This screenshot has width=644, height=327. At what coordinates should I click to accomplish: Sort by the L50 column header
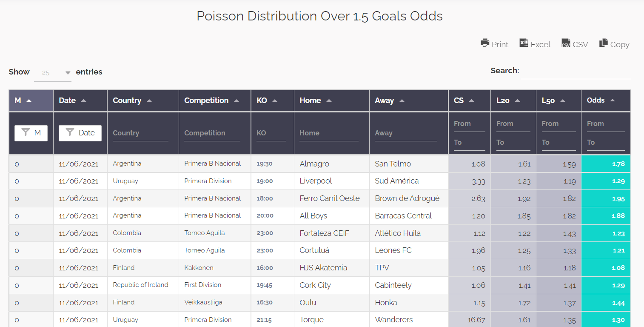[x=559, y=100]
